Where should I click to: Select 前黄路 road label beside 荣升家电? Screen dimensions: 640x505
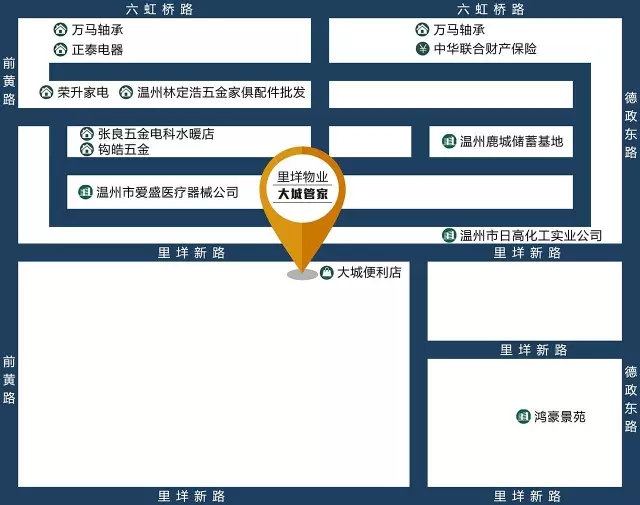(9, 81)
